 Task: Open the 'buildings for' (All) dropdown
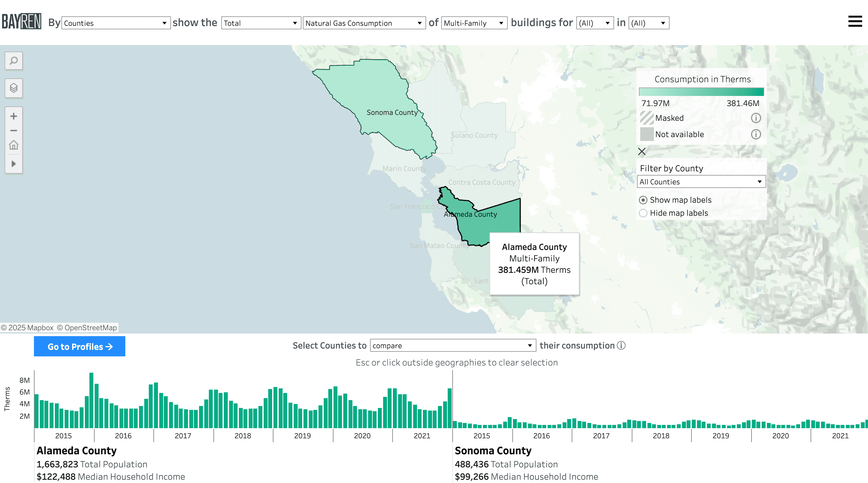click(595, 23)
